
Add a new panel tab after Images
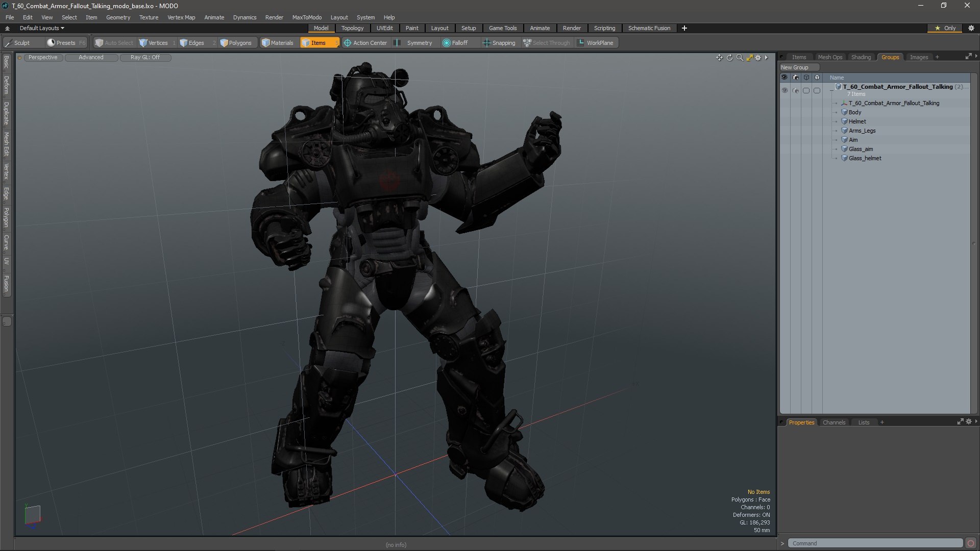tap(937, 57)
